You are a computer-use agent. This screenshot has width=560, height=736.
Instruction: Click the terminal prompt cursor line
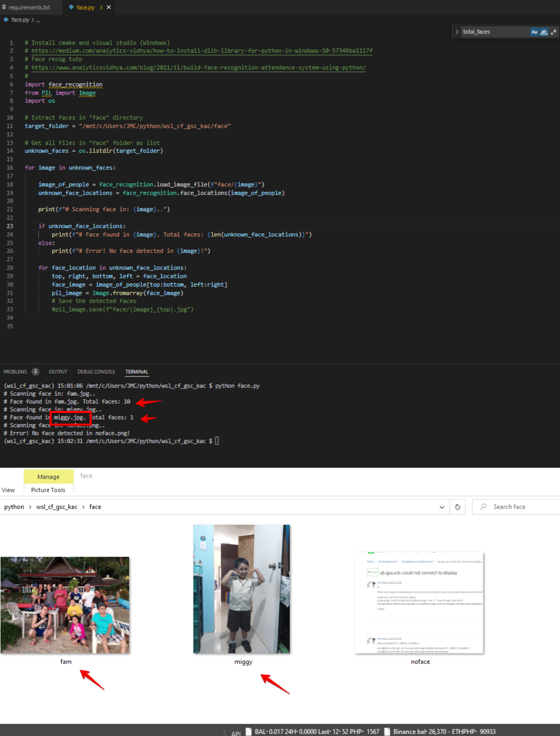[217, 441]
